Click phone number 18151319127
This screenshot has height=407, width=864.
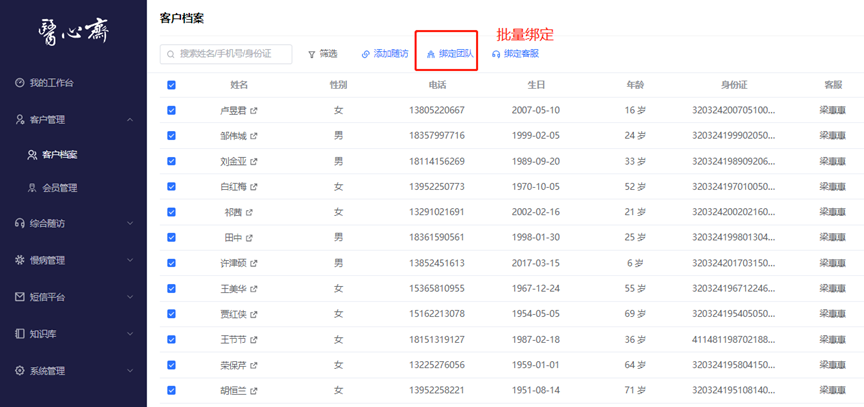coord(437,340)
